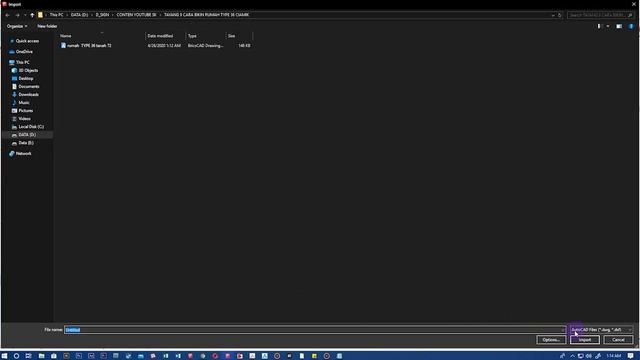The width and height of the screenshot is (640, 360).
Task: Create a New folder
Action: pyautogui.click(x=47, y=26)
